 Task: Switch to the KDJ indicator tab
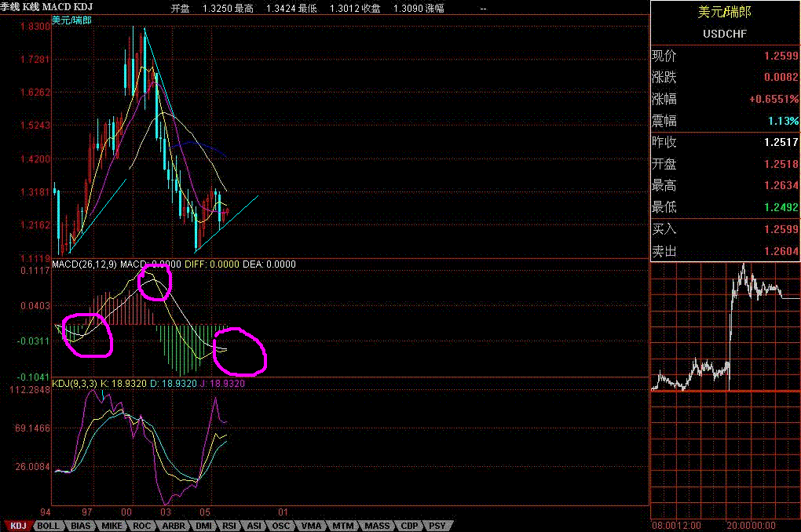point(18,526)
